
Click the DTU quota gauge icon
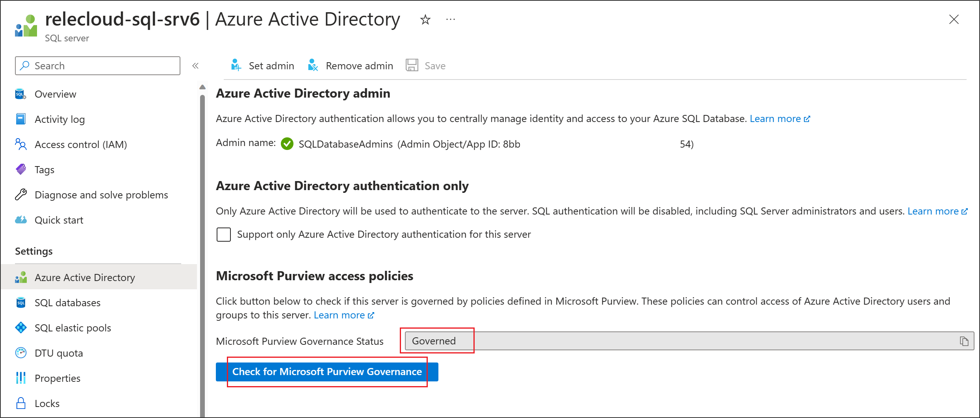21,353
